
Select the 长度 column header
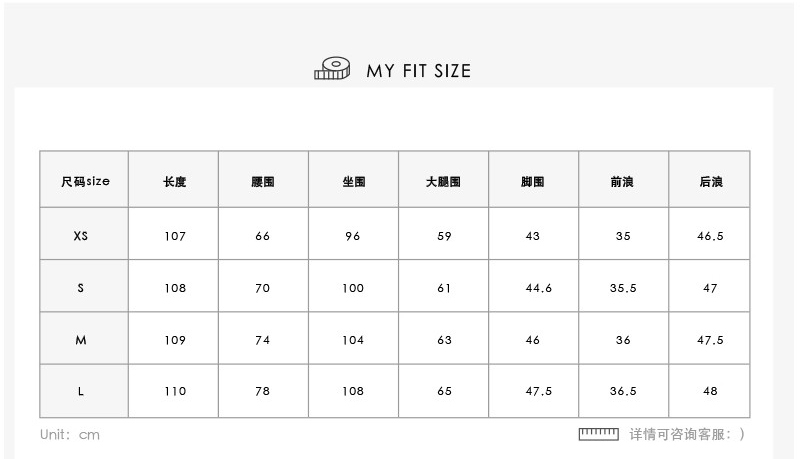pyautogui.click(x=174, y=182)
